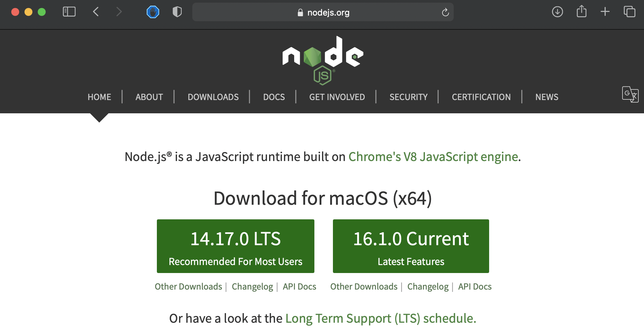The height and width of the screenshot is (330, 644).
Task: Download the 14.17.0 LTS version
Action: pyautogui.click(x=236, y=246)
